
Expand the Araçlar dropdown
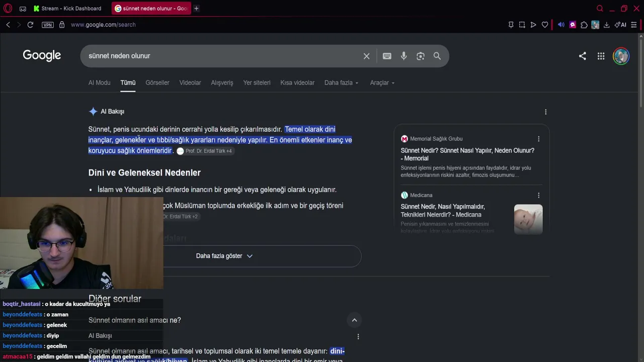click(382, 82)
